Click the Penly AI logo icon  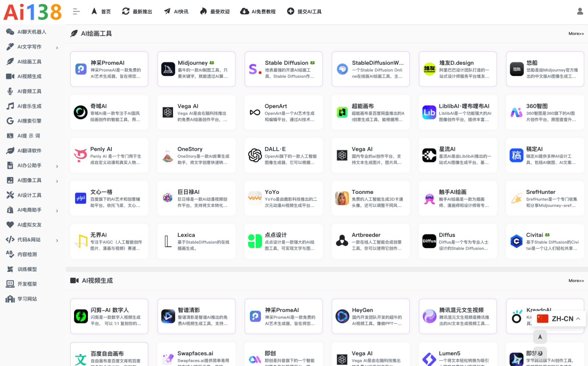pyautogui.click(x=80, y=155)
